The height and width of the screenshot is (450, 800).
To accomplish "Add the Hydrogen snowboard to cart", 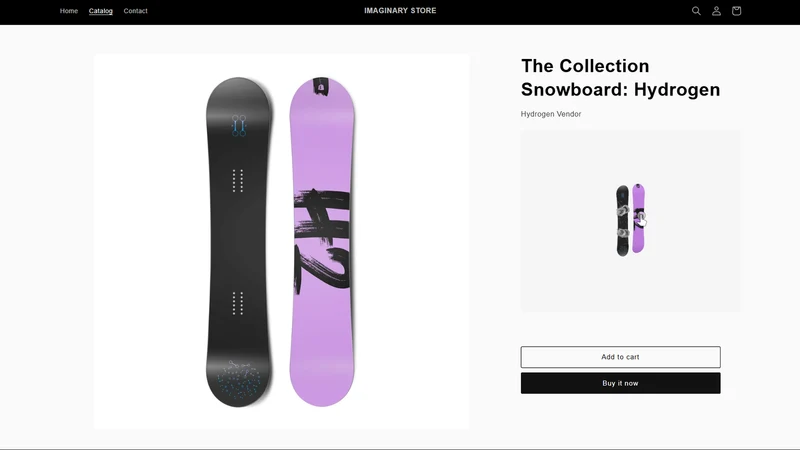I will 620,357.
